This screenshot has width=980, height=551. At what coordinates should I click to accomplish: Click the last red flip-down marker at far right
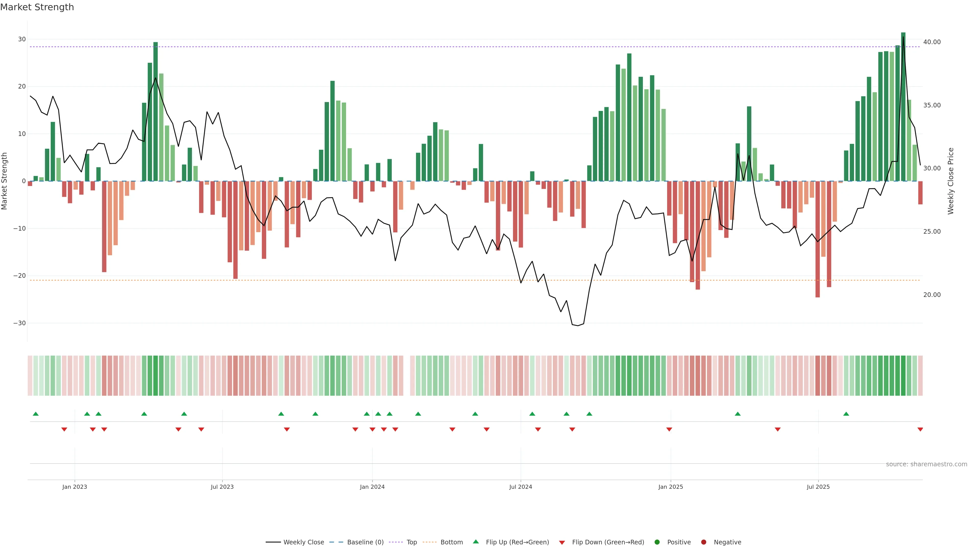(920, 429)
